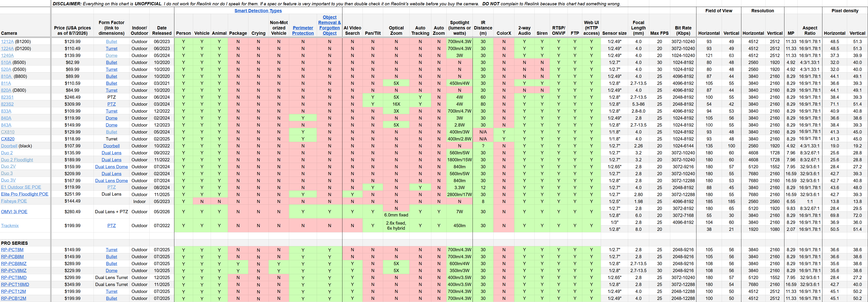
Task: Open the RP-PCB8MZ camera link
Action: click(x=13, y=264)
